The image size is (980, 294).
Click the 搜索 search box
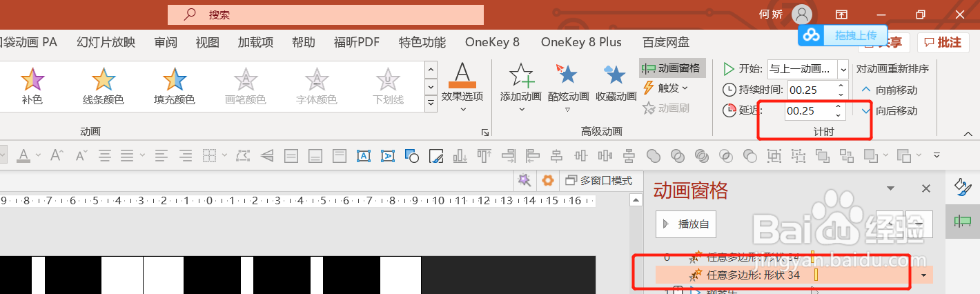coord(326,14)
